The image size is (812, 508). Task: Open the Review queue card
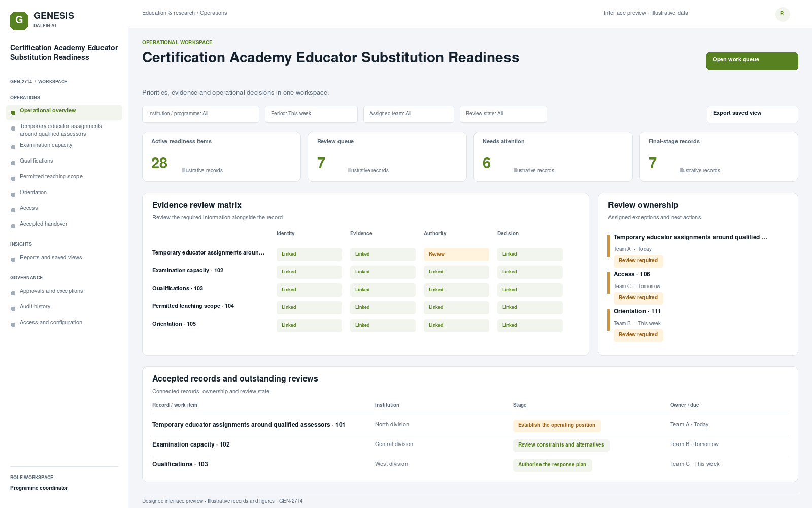click(387, 156)
